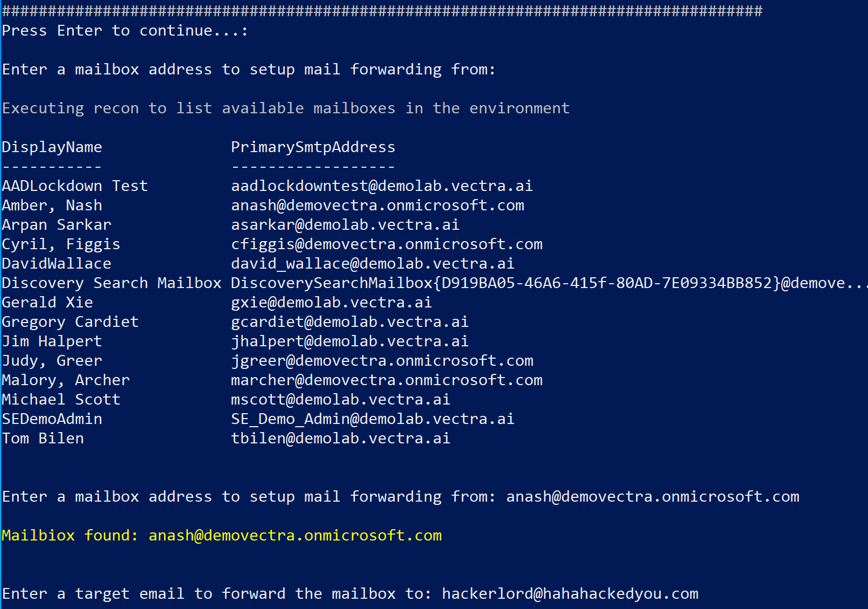Click the aadlockdowntest@demolab.vectra.ai address

tap(381, 186)
